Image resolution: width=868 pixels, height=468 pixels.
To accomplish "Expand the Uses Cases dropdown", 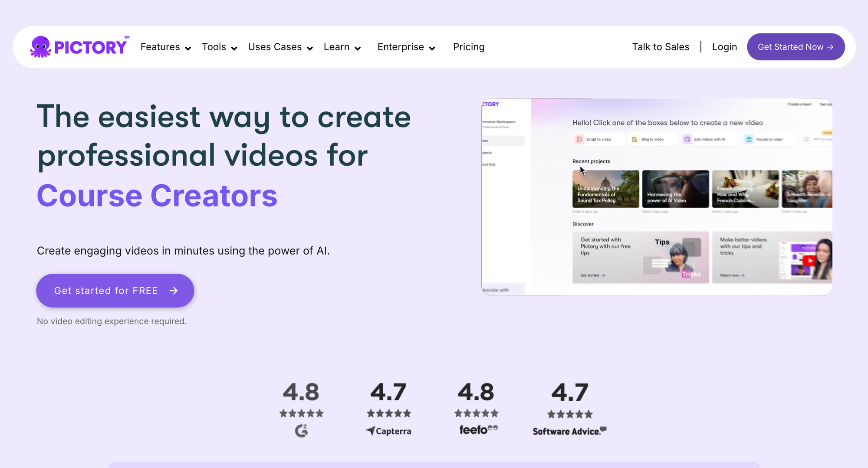I will click(280, 47).
